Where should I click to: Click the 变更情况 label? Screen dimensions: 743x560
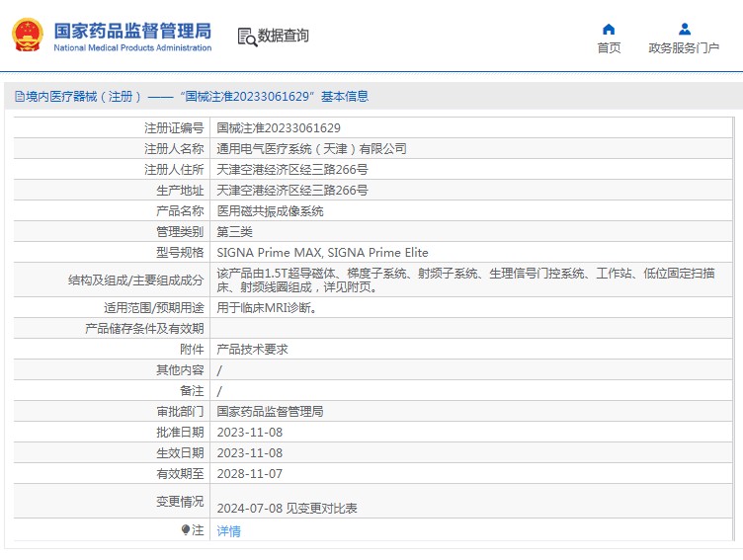pos(180,502)
